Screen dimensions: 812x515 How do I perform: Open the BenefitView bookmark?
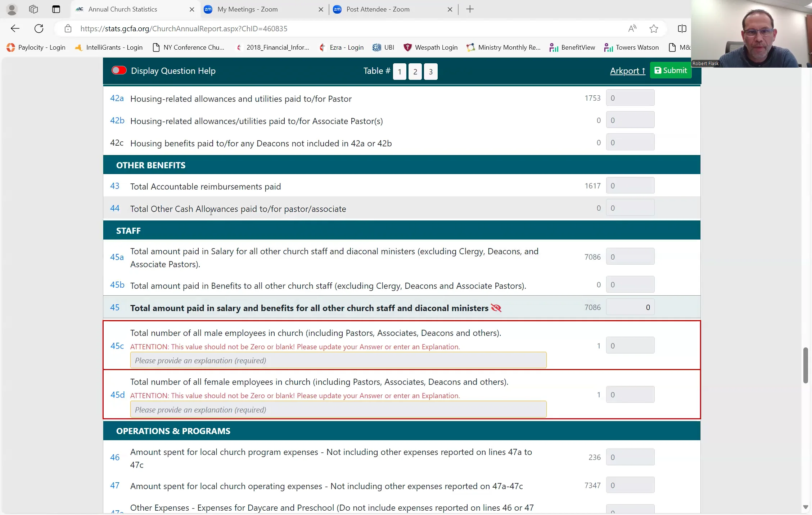pos(572,47)
